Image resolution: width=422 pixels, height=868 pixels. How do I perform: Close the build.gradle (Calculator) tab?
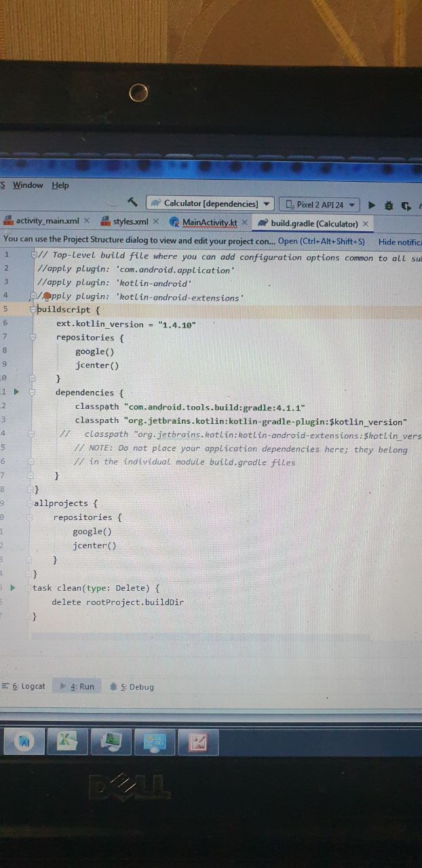coord(366,224)
